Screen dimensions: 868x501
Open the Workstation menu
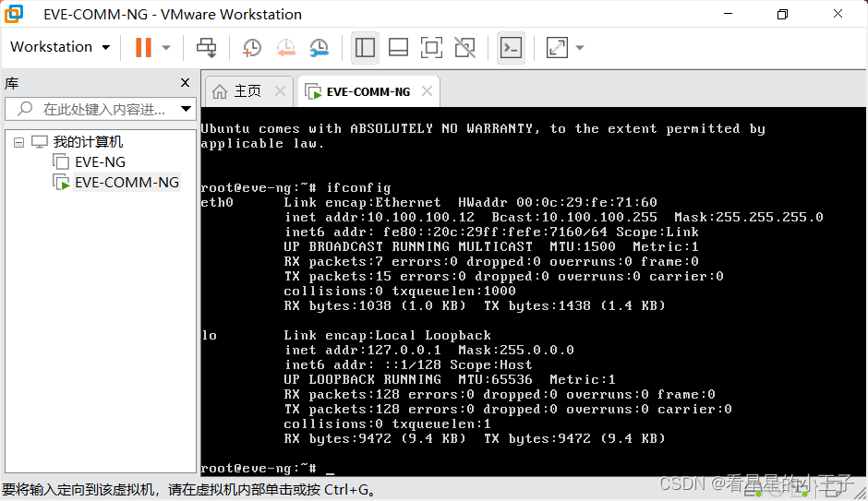point(60,47)
